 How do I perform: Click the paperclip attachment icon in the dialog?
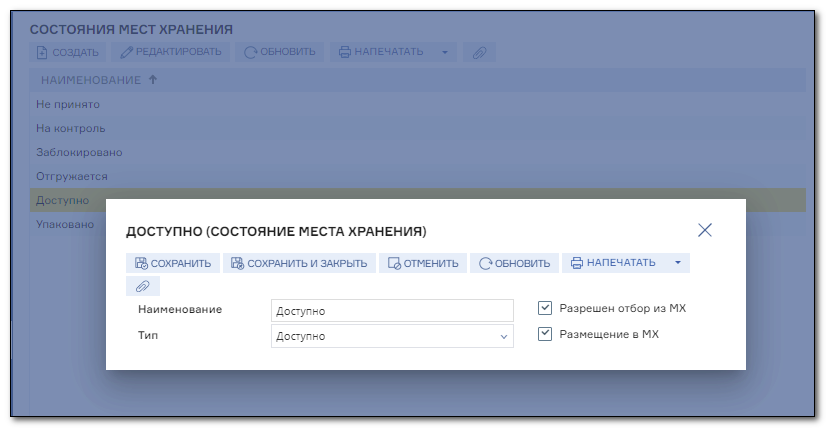(x=143, y=286)
